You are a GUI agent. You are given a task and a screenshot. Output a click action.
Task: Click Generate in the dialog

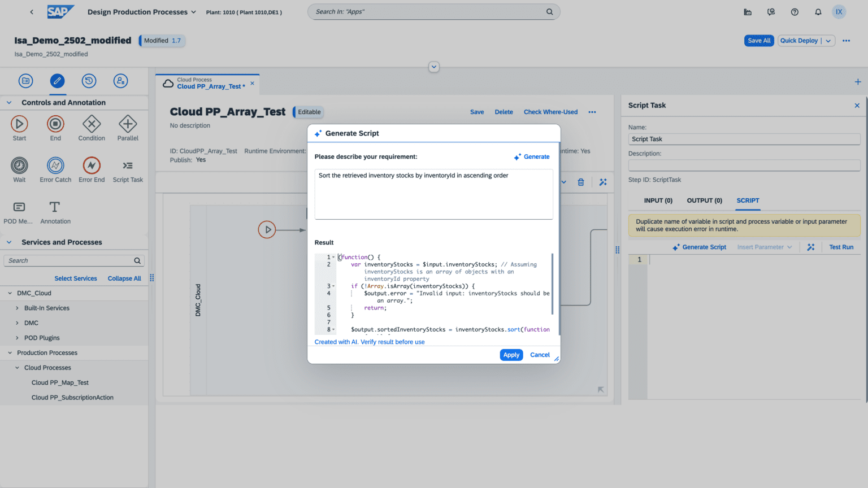point(532,157)
